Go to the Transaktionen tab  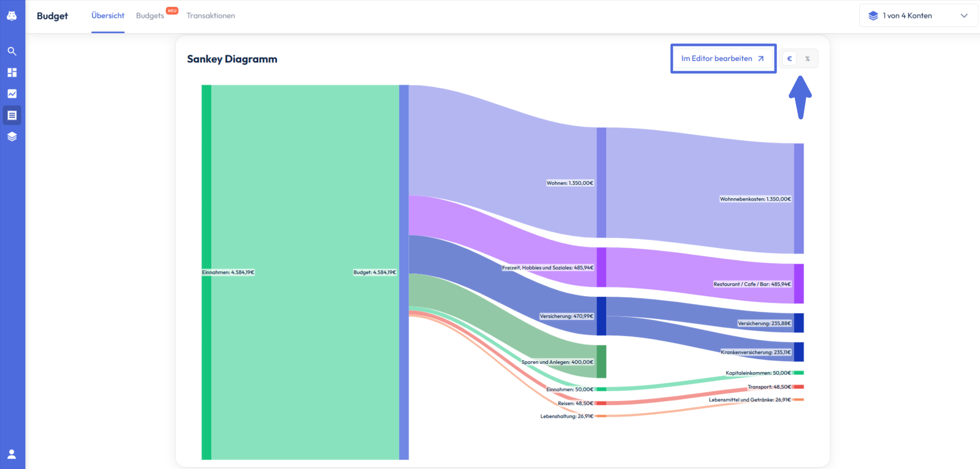click(x=211, y=16)
